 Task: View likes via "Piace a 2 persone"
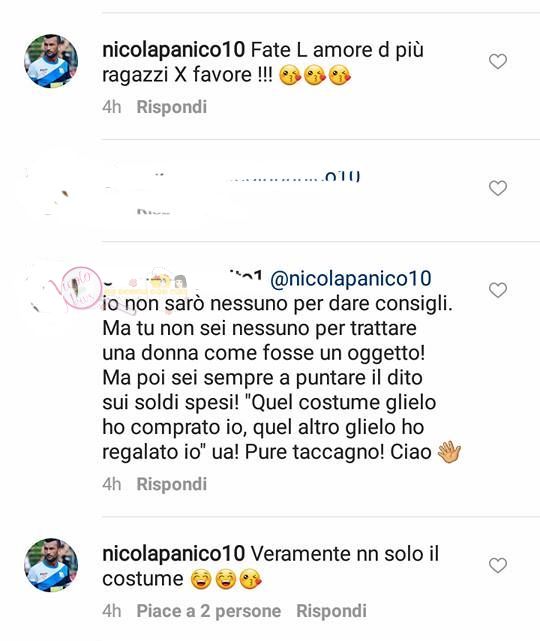click(x=208, y=611)
